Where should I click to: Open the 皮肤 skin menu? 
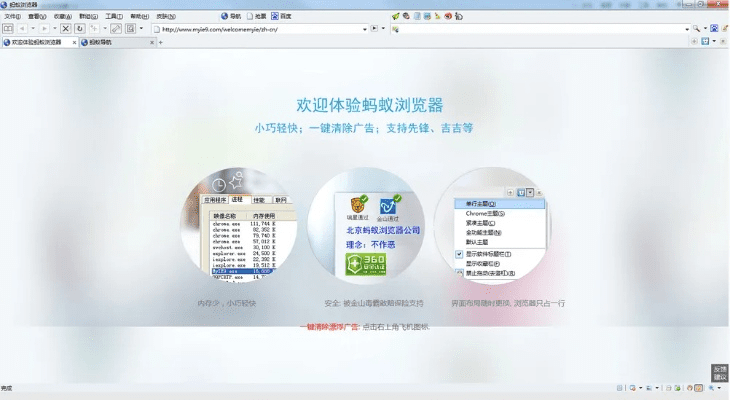[x=166, y=16]
